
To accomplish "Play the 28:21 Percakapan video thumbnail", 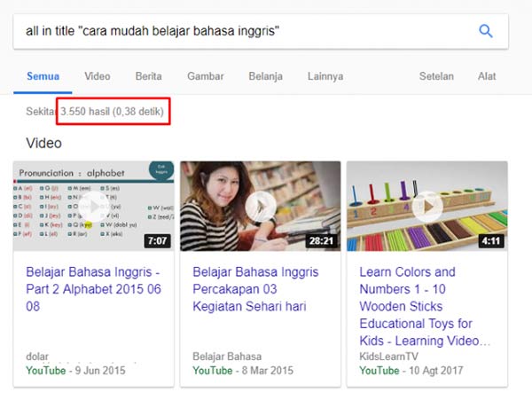I will pyautogui.click(x=260, y=207).
